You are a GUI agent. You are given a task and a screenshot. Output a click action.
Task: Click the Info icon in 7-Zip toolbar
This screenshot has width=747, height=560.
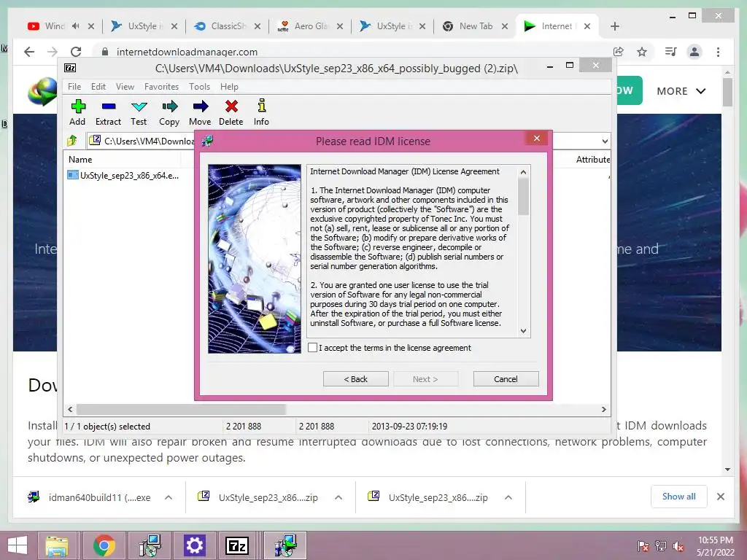[x=261, y=113]
